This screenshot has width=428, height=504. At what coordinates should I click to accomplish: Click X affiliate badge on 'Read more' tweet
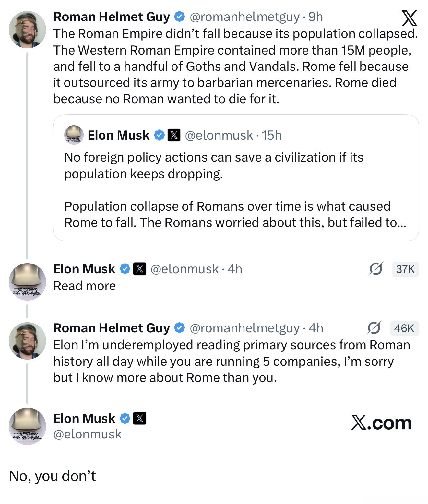pos(140,269)
